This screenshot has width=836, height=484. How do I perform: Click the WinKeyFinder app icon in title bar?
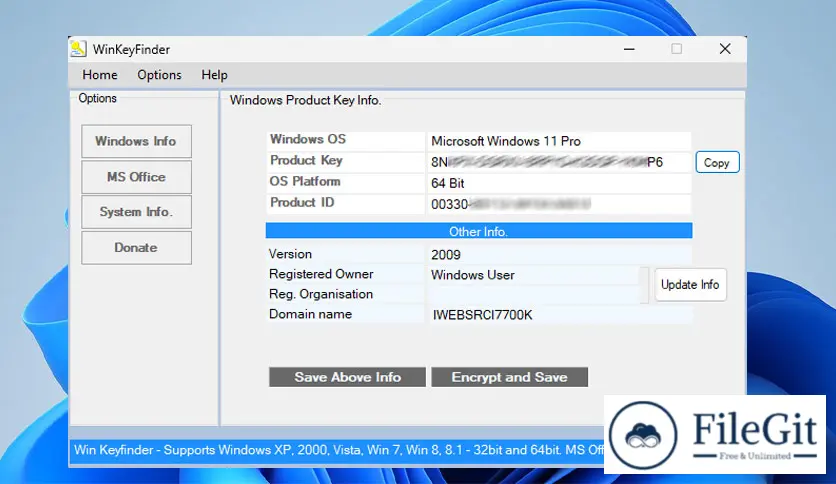coord(78,49)
